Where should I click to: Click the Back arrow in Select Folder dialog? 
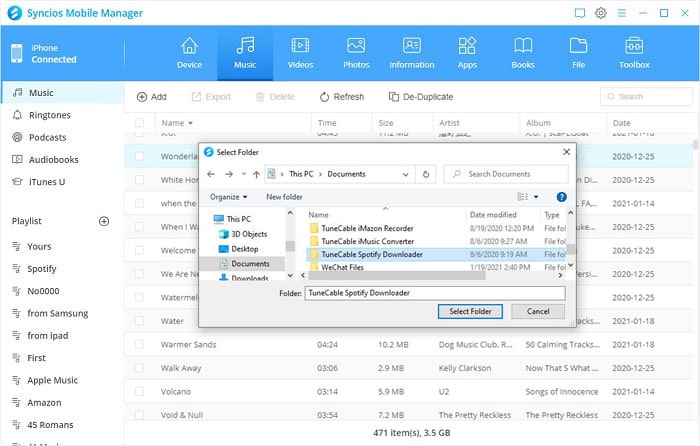coord(211,174)
